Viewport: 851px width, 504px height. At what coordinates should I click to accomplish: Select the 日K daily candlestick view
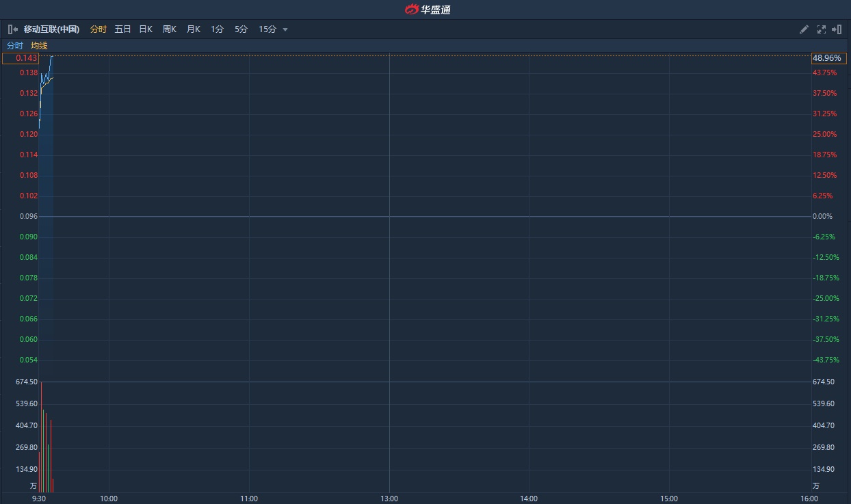click(146, 29)
